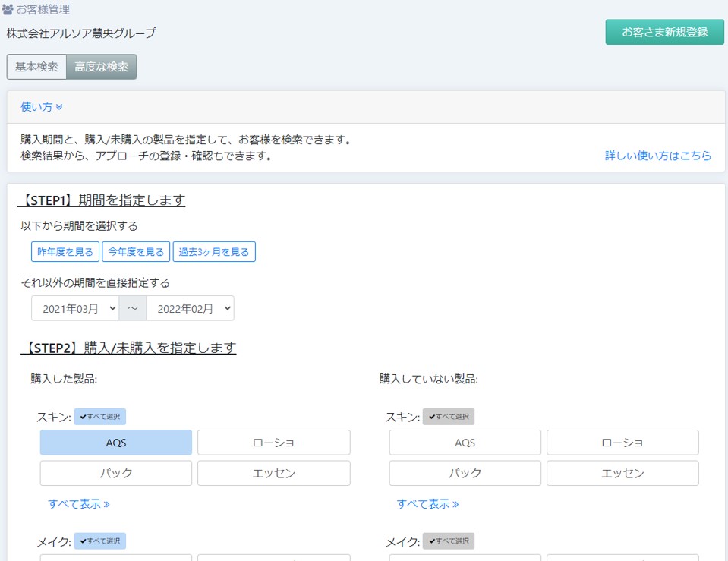
Task: Choose 過去3ヶ月を見る period
Action: (x=214, y=252)
